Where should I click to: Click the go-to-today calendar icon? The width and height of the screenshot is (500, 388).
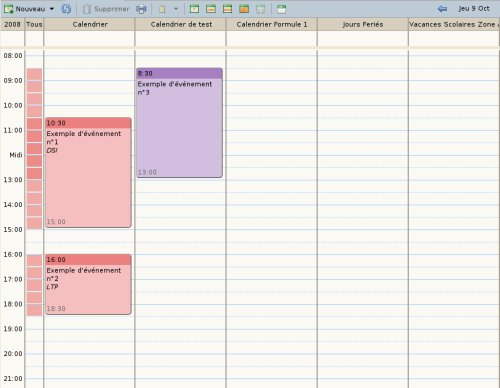tap(281, 9)
